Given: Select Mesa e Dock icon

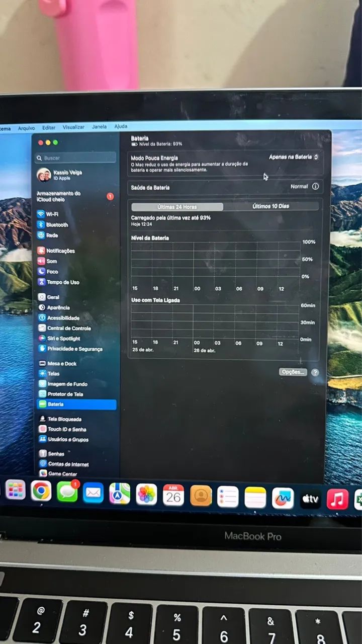Looking at the screenshot, I should (43, 363).
